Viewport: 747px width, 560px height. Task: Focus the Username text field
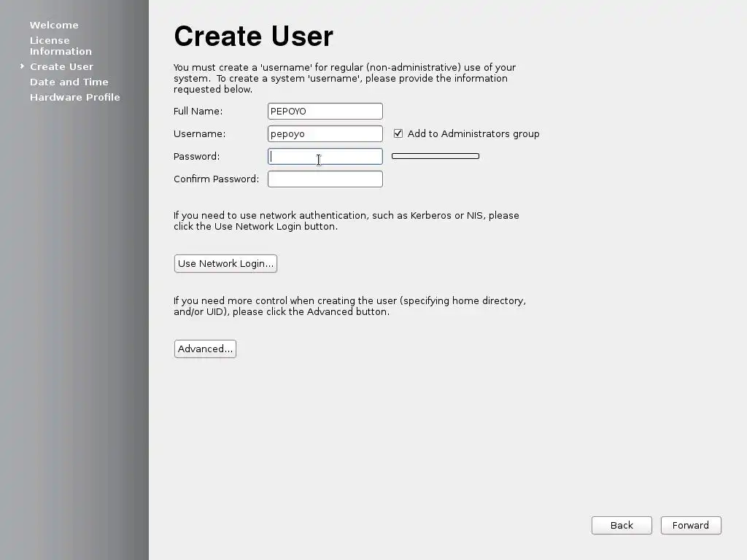[x=325, y=134]
